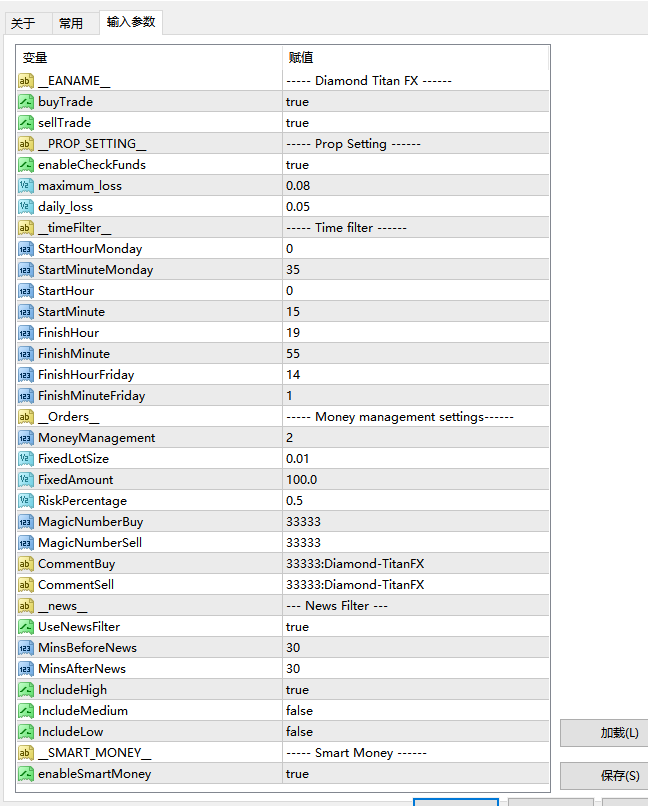Click the bool icon next to UseNewsFilter
Image resolution: width=648 pixels, height=806 pixels.
26,627
